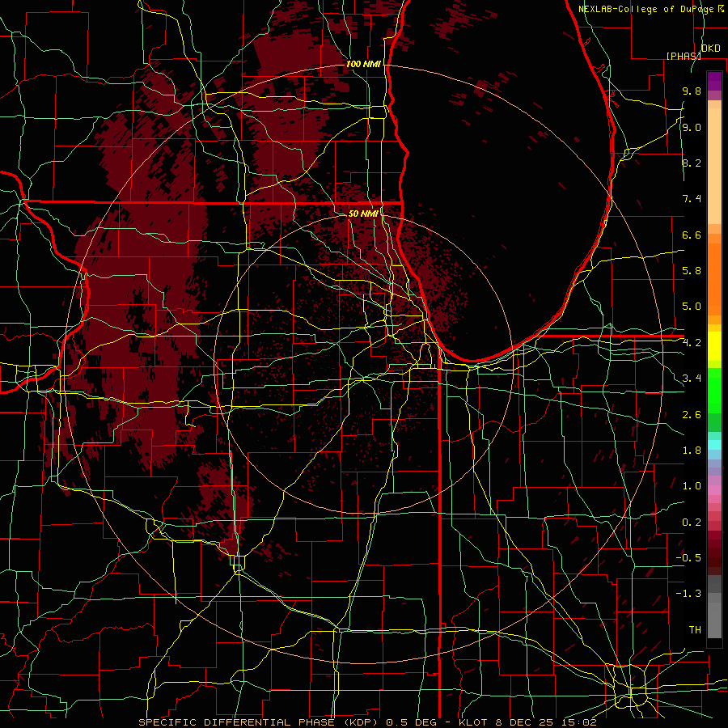
Task: Pick the pink swatch beside 1.0
Action: point(714,490)
